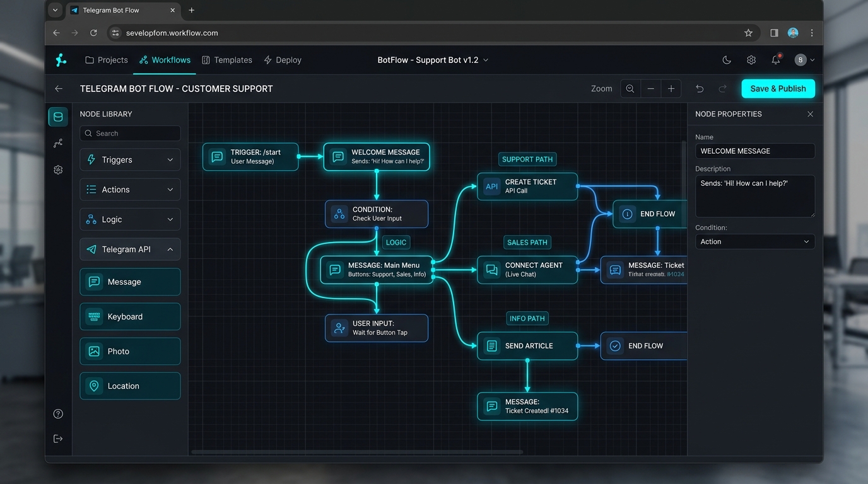Select the SEND ARTICLE node
Screen dimensions: 868x484
pos(527,346)
